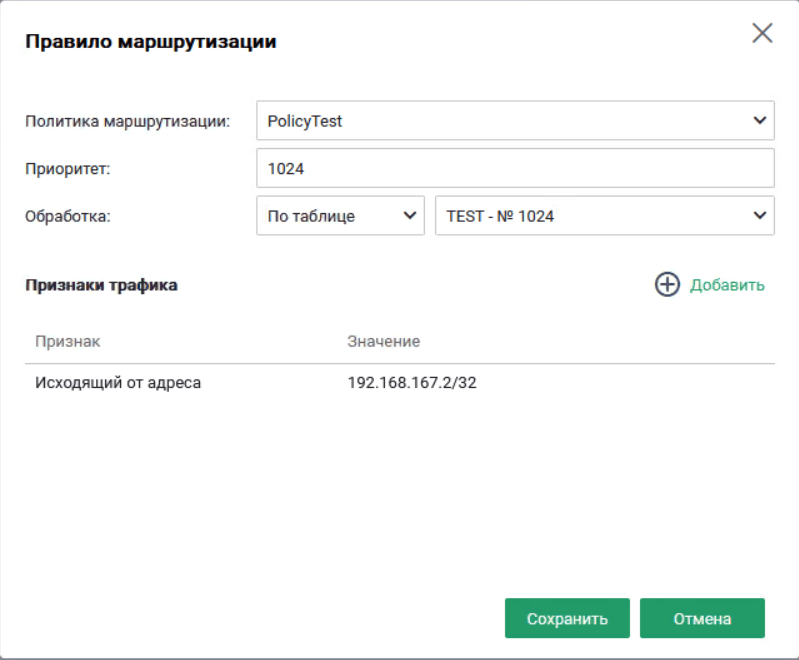Click the chevron arrow of the PolicyTest field
This screenshot has width=799, height=660.
(x=757, y=121)
